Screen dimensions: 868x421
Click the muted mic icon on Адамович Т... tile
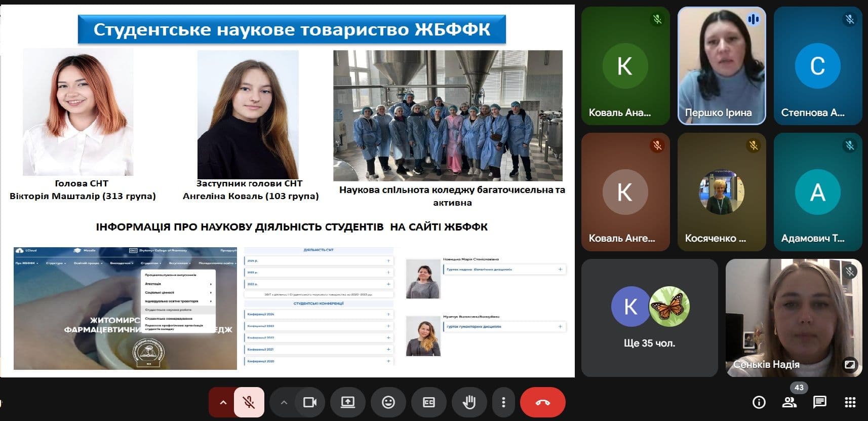pos(850,145)
